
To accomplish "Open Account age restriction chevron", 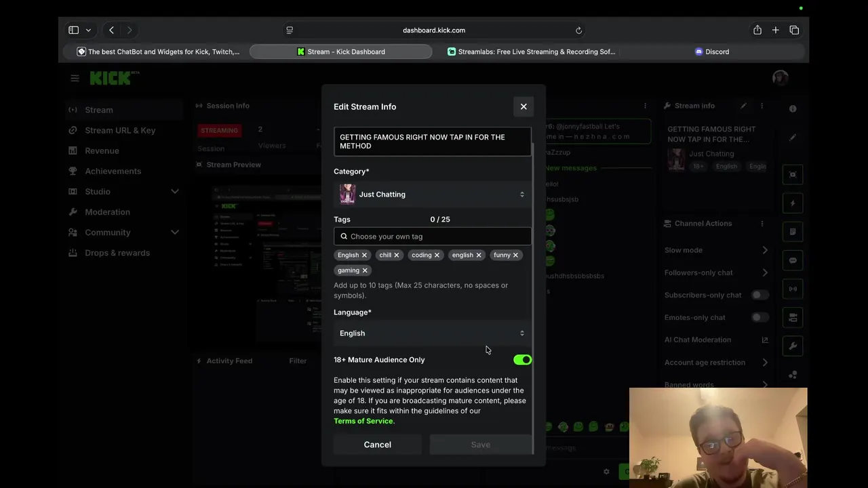I will [x=765, y=363].
